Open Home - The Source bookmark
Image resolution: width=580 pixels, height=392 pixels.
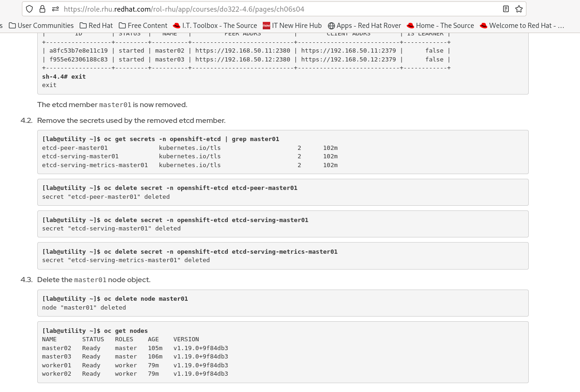tap(440, 26)
